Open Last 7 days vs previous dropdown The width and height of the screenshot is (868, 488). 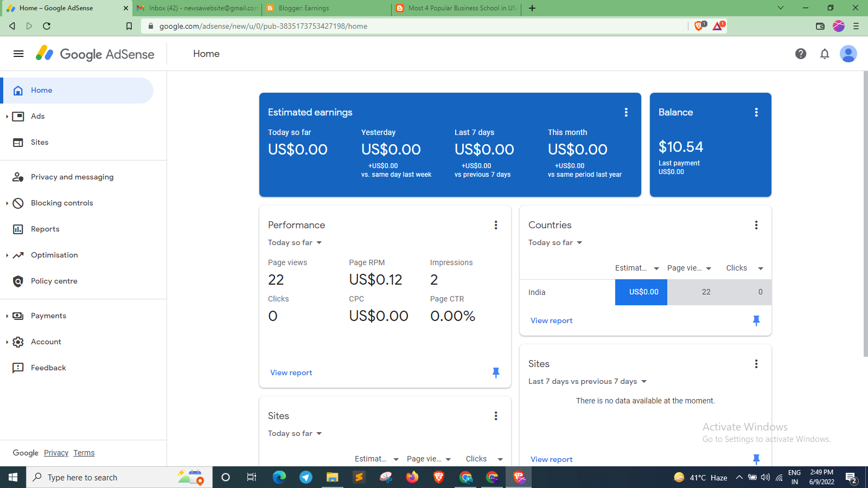[588, 381]
